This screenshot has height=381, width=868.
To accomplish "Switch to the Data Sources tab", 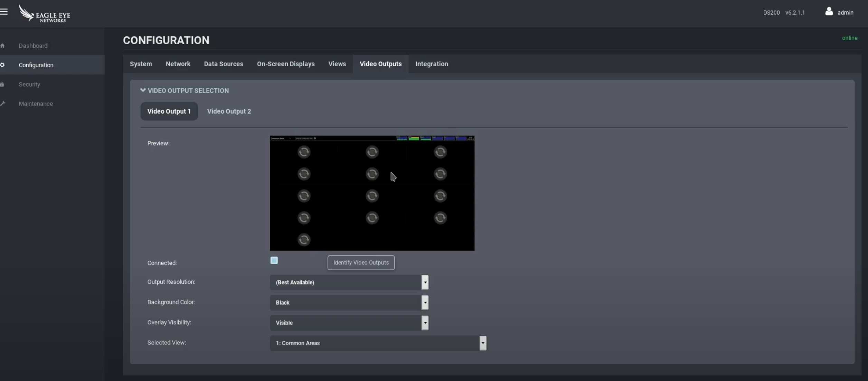I will tap(223, 64).
